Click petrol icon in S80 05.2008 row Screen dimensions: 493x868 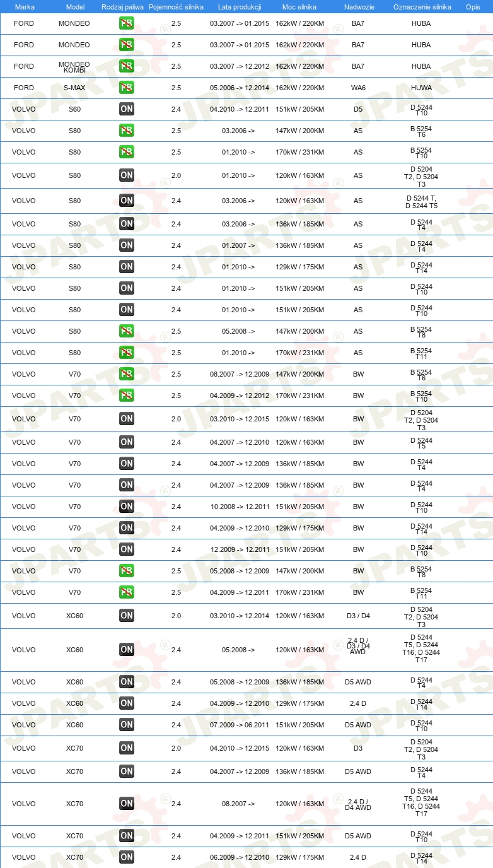[x=127, y=331]
